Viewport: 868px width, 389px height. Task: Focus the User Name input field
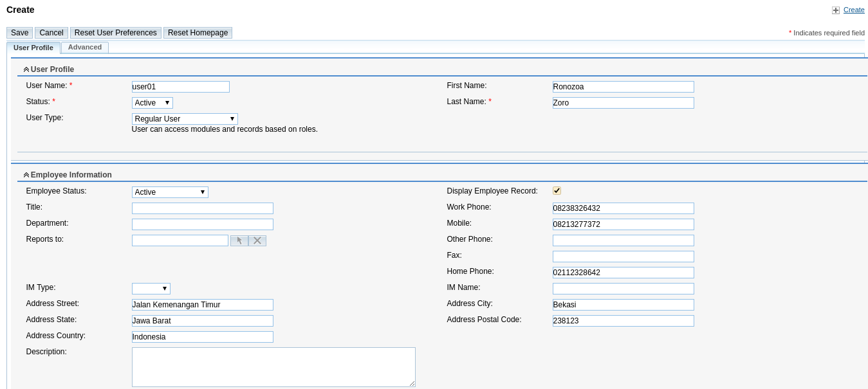coord(181,87)
